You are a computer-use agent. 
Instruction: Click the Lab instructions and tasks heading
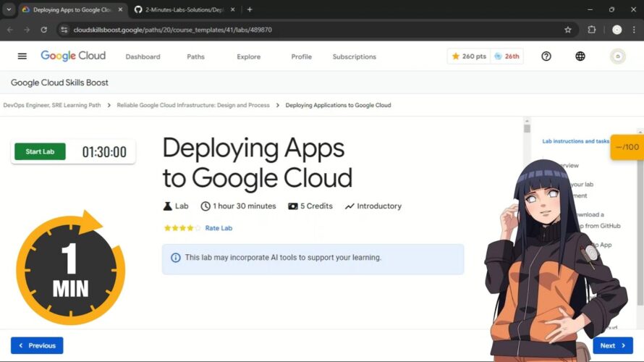coord(575,141)
